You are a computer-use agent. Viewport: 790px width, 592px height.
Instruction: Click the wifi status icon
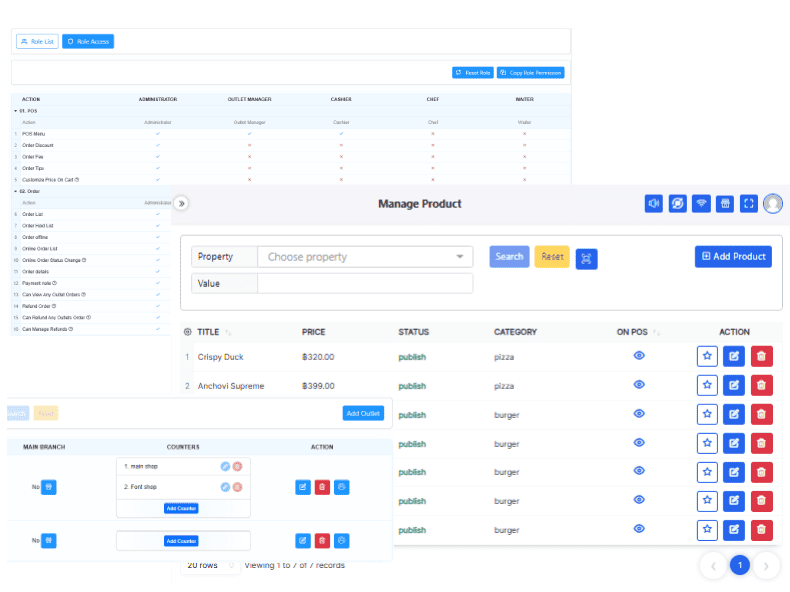point(702,204)
